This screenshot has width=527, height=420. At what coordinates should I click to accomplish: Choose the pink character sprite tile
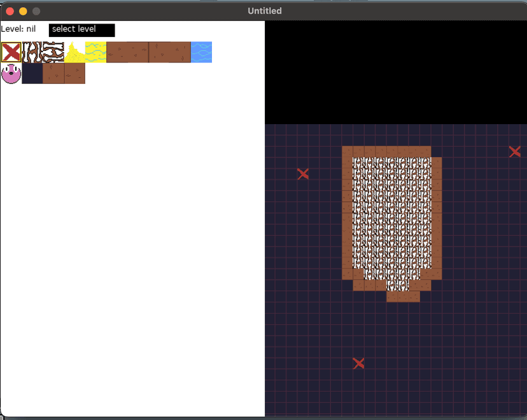tap(11, 73)
